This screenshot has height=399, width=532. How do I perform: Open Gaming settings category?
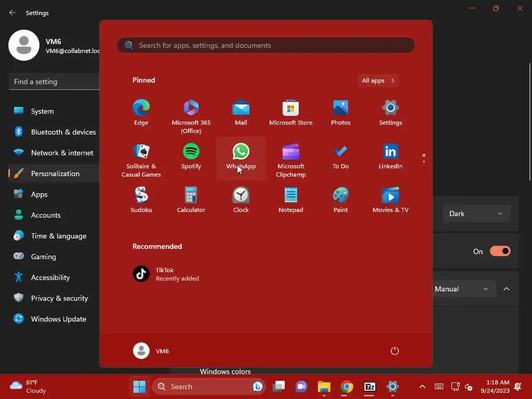point(54,257)
